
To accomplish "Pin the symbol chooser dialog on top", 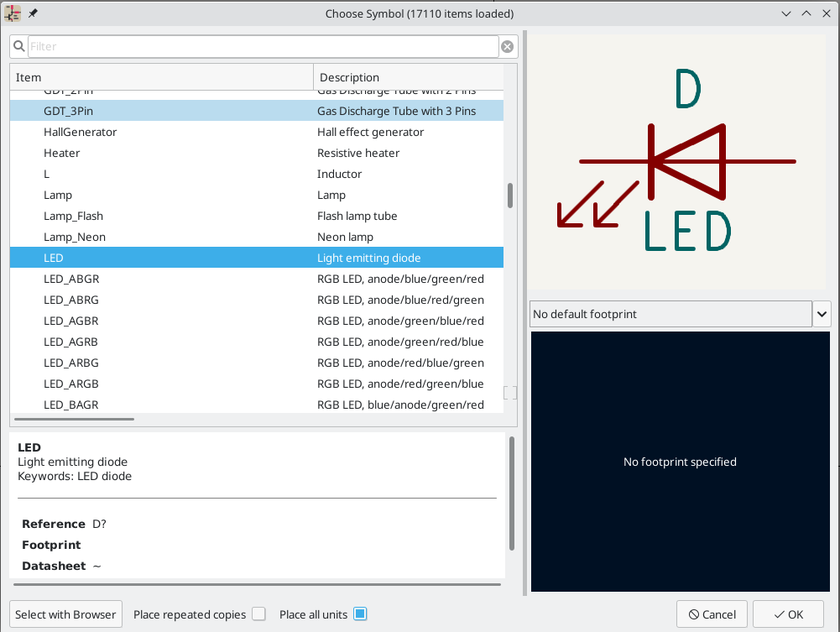I will 32,13.
